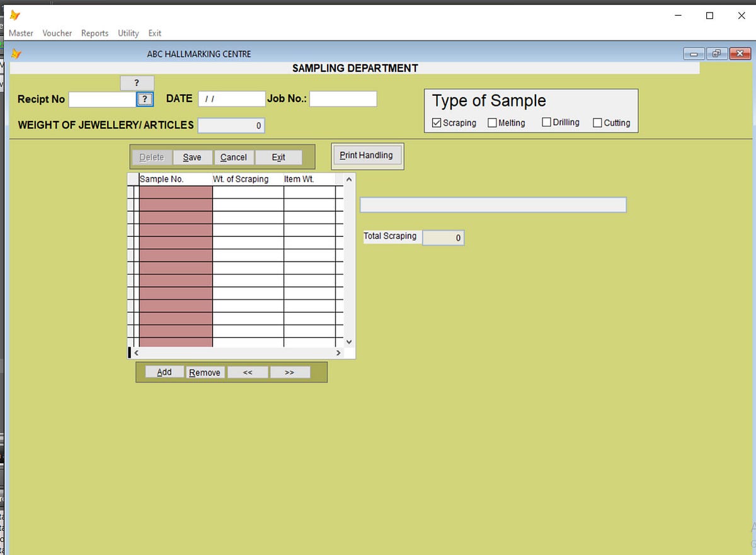
Task: Focus the Job No. input field
Action: (x=343, y=99)
